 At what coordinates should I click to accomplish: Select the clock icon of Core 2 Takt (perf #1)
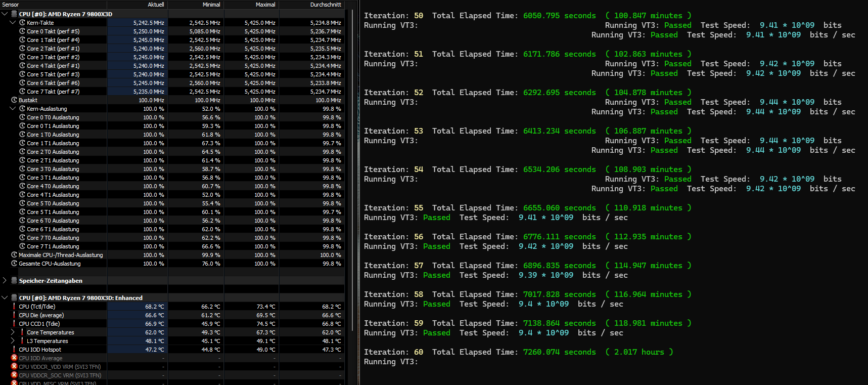point(22,49)
